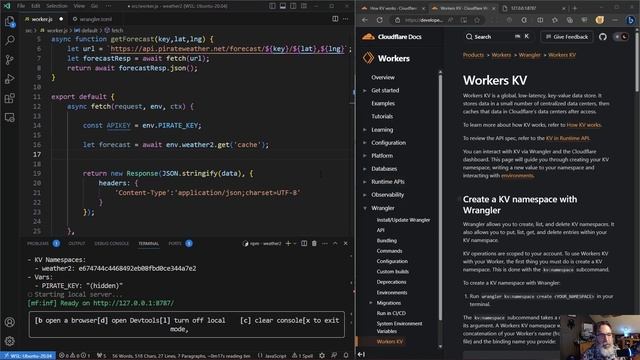Screen dimensions: 640x360
Task: Click the Give Feedback button
Action: pyautogui.click(x=567, y=37)
